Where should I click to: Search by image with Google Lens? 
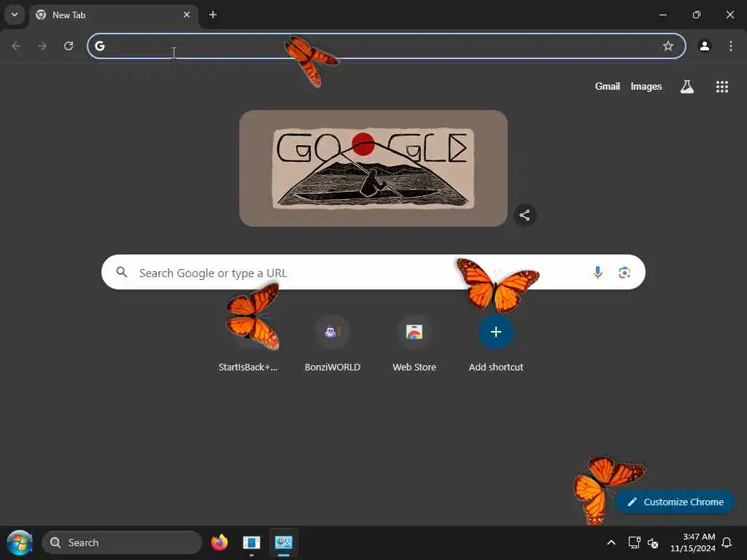tap(624, 273)
